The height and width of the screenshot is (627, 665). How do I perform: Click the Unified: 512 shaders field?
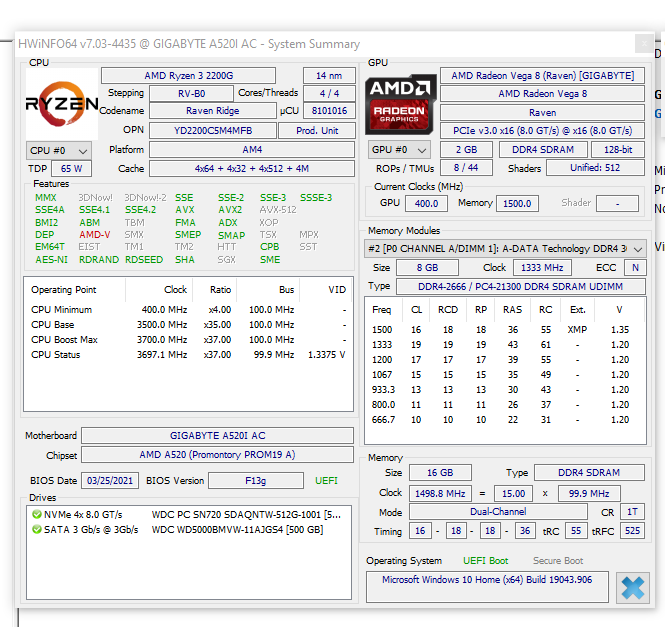(x=595, y=168)
